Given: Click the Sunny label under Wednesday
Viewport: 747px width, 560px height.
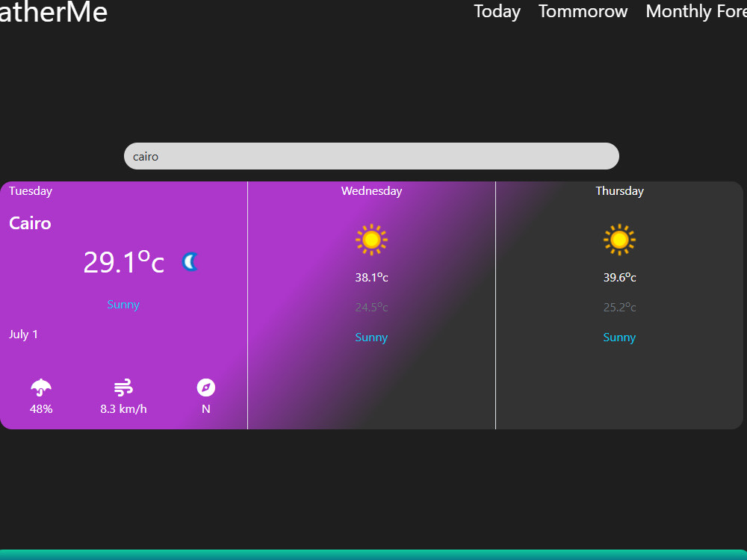Looking at the screenshot, I should [x=371, y=337].
